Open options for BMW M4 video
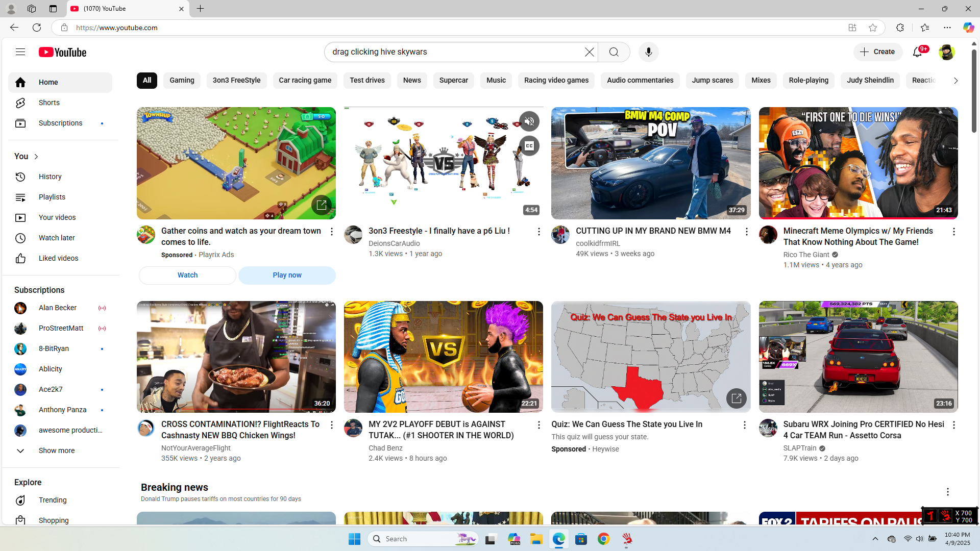 [x=746, y=232]
